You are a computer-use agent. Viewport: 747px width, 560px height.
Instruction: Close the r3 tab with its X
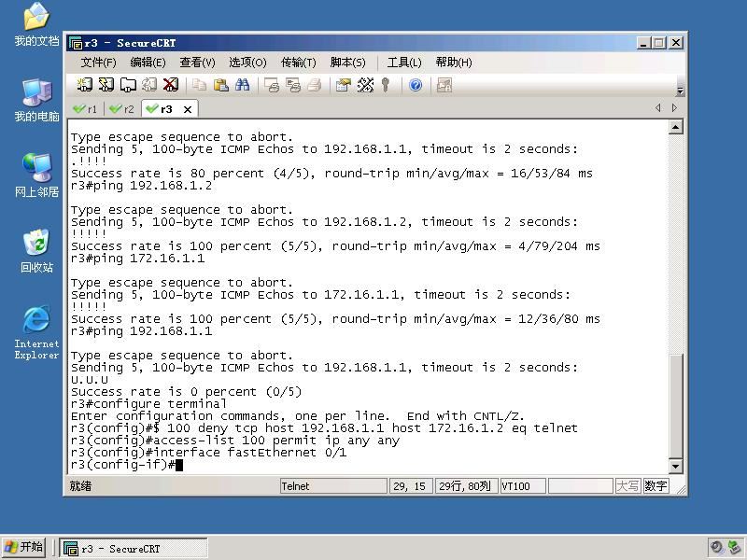188,109
